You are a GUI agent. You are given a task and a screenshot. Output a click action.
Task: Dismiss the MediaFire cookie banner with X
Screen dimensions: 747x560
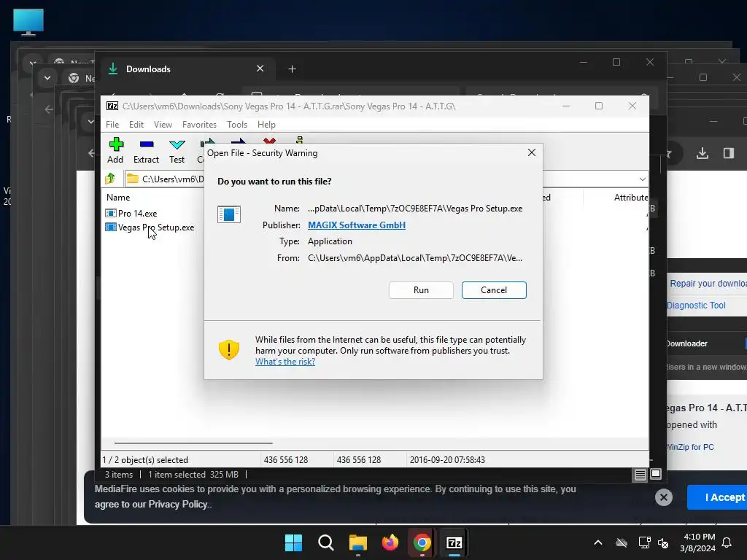click(x=664, y=497)
